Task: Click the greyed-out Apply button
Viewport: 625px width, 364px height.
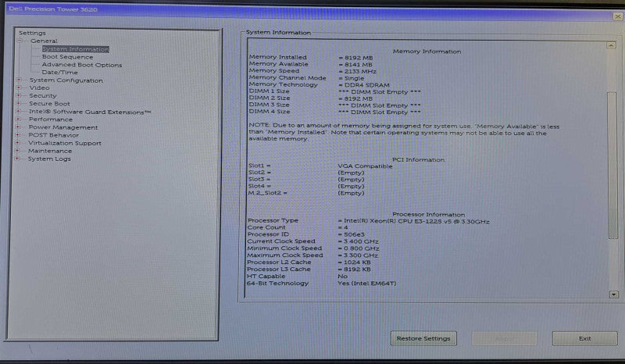Action: 504,338
